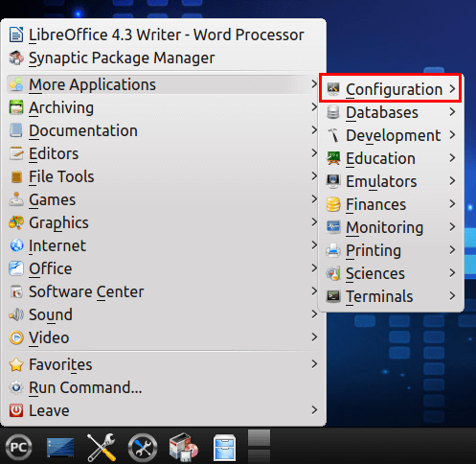Click the Education chalkboard icon
This screenshot has width=476, height=464.
click(333, 158)
